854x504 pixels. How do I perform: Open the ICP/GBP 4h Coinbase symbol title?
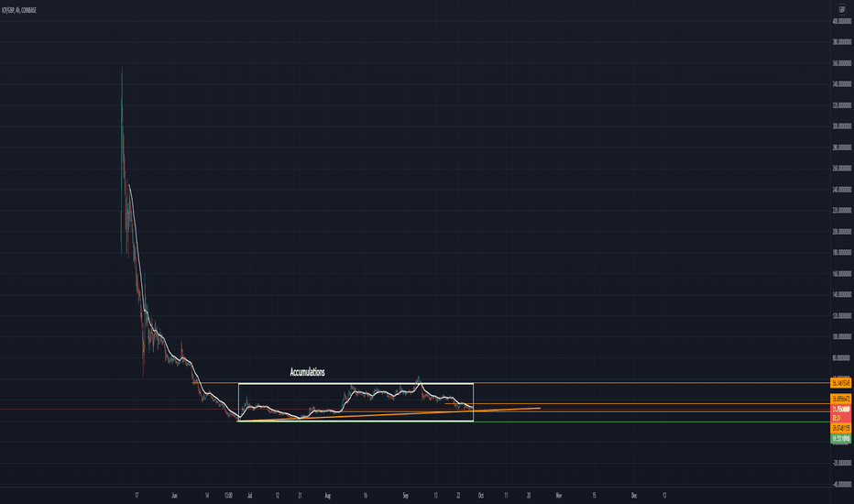click(19, 10)
